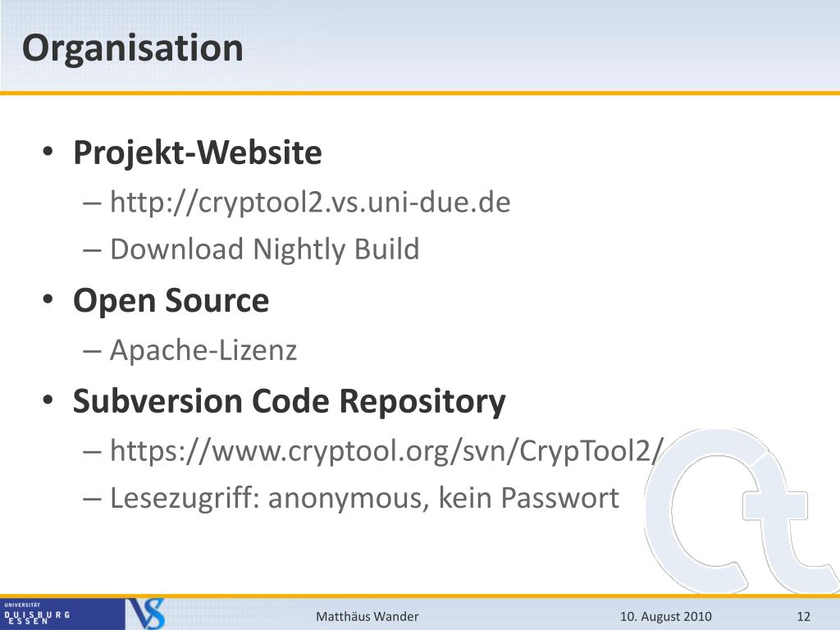Click the VS logo in footer
The height and width of the screenshot is (630, 840).
tap(145, 614)
